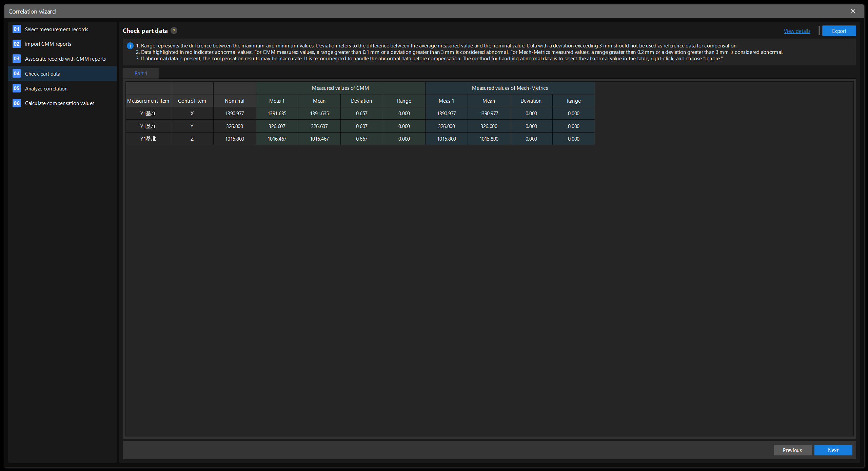Screen dimensions: 868x471
Task: Click the 06 step badge
Action: pos(16,103)
